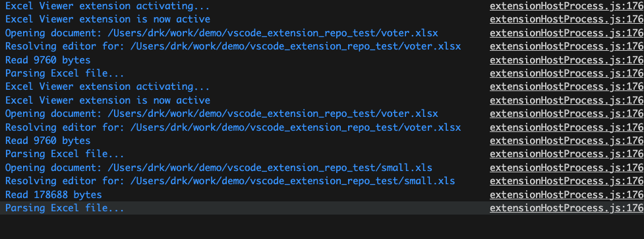Open source link for second 'Excel Viewer extension is now active'
Viewport: 644px width, 239px height.
[x=567, y=100]
